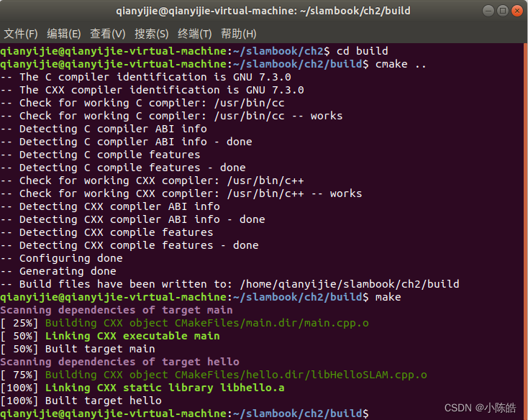Click 'Detecting CXX compile features - done' line

(x=129, y=245)
